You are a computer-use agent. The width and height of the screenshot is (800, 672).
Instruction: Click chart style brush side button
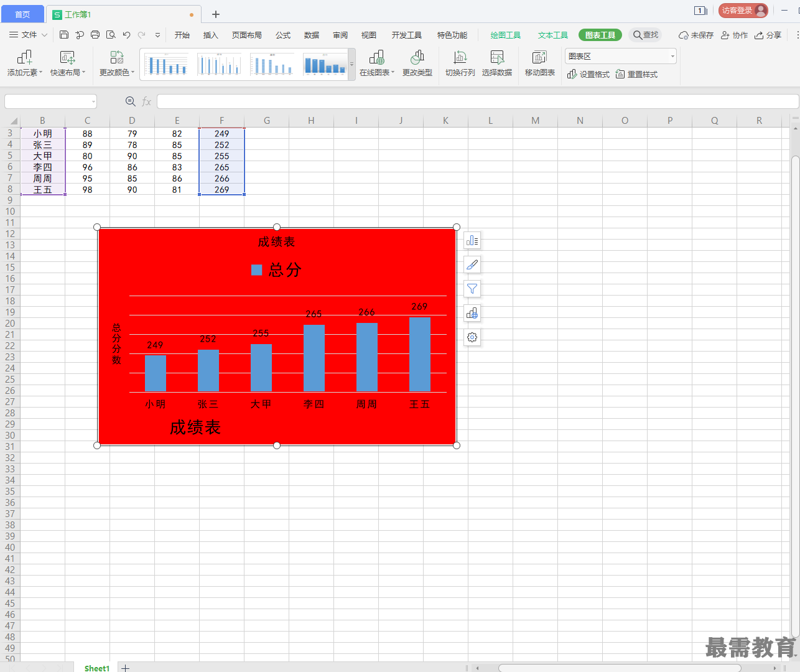coord(472,264)
